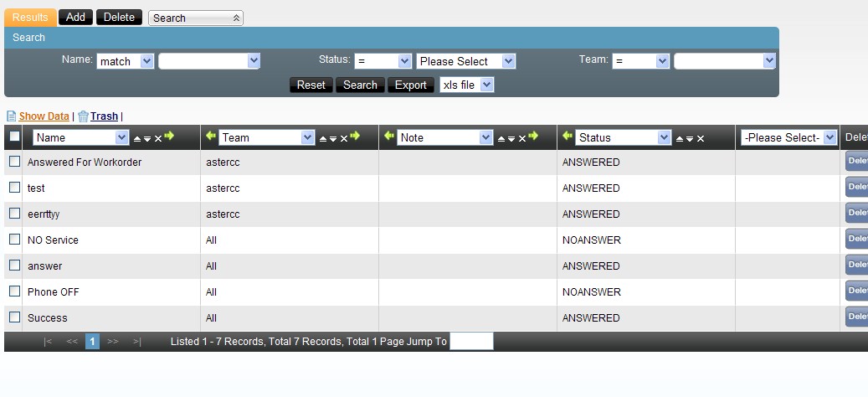Expand the xls file export format dropdown
The image size is (868, 397).
[466, 85]
